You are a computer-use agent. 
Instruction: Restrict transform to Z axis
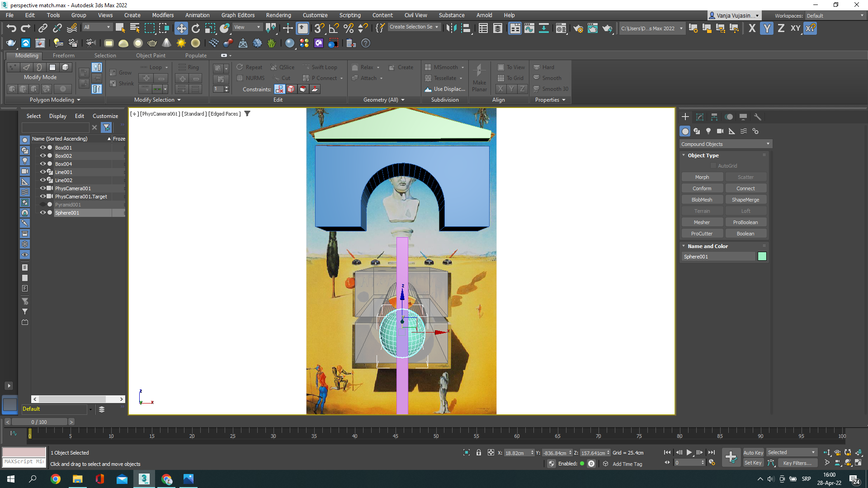[781, 28]
